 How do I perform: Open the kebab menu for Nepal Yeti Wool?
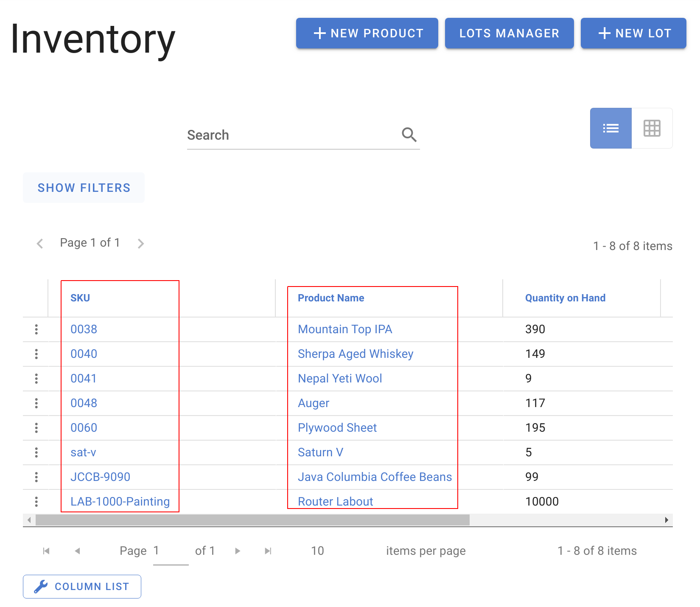36,379
